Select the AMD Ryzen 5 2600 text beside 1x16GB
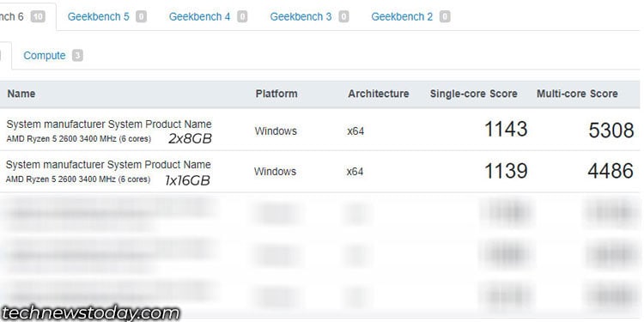The width and height of the screenshot is (644, 322). coord(77,179)
